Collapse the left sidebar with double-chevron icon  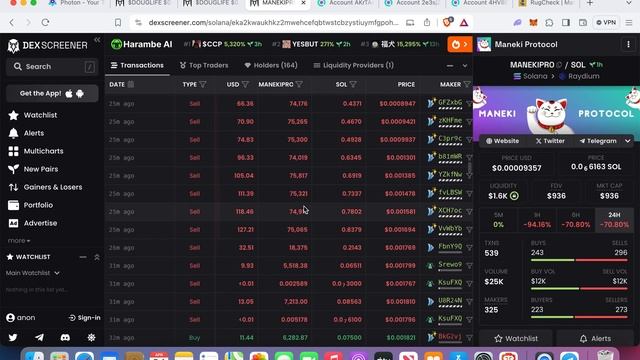click(x=97, y=40)
